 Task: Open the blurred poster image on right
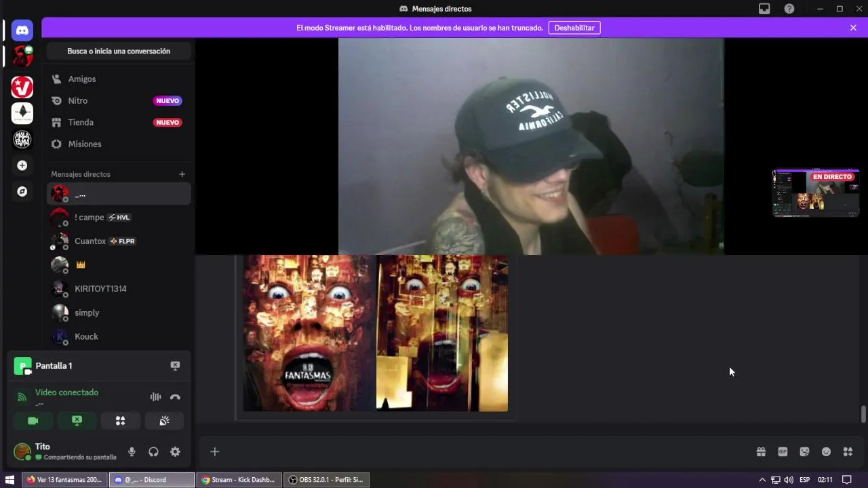tap(442, 333)
